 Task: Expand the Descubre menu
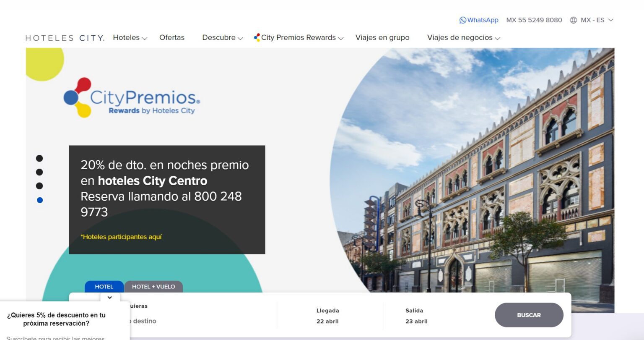pyautogui.click(x=223, y=38)
